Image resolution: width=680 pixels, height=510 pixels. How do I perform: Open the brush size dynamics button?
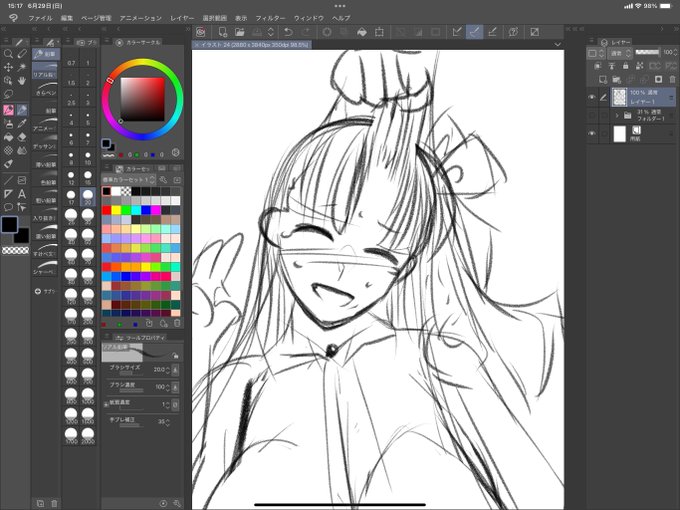[175, 370]
